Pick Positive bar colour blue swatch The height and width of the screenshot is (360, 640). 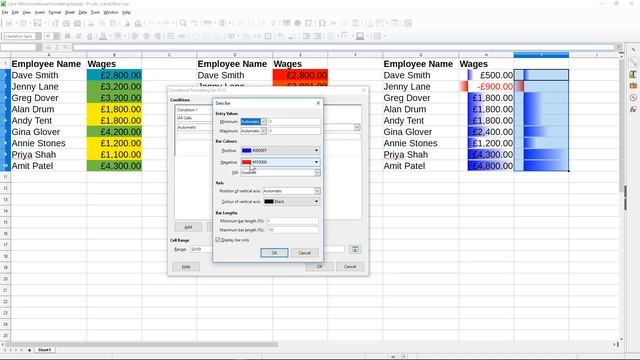(247, 151)
